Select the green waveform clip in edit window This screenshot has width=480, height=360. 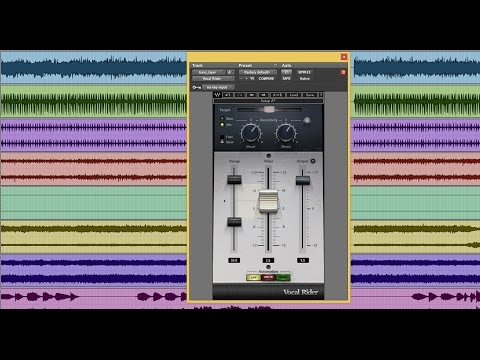(93, 102)
